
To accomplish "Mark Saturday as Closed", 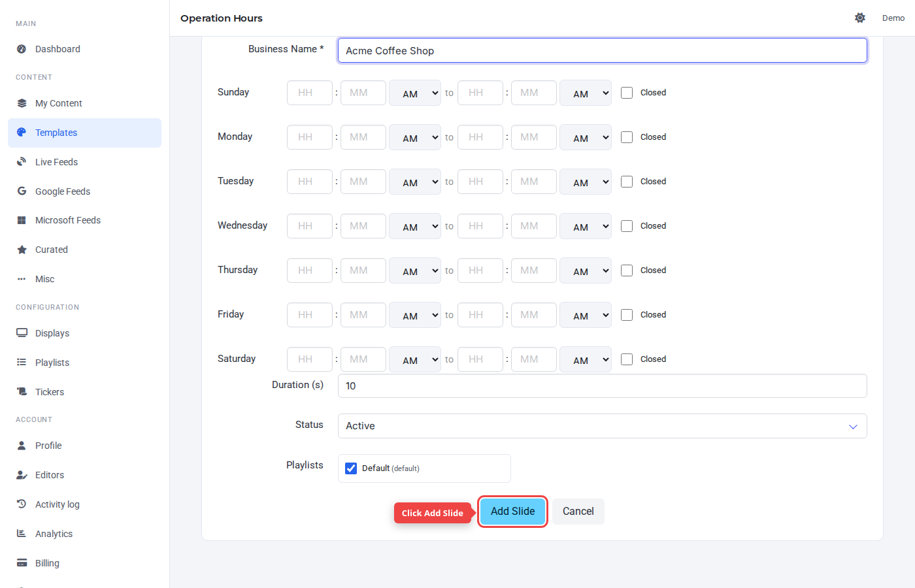I will pyautogui.click(x=627, y=359).
